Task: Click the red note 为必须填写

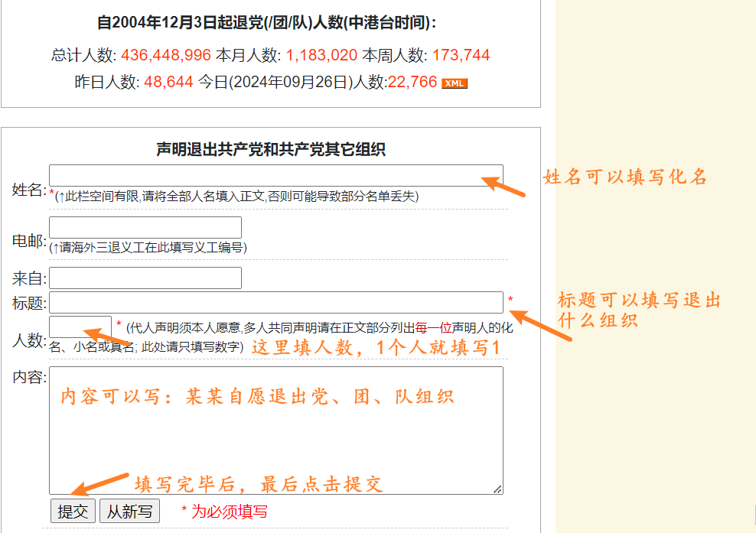Action: click(230, 512)
